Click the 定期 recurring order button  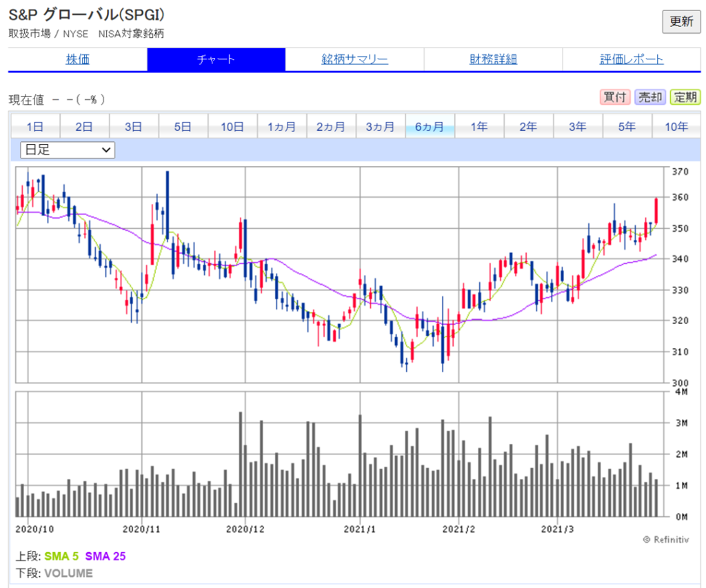685,97
